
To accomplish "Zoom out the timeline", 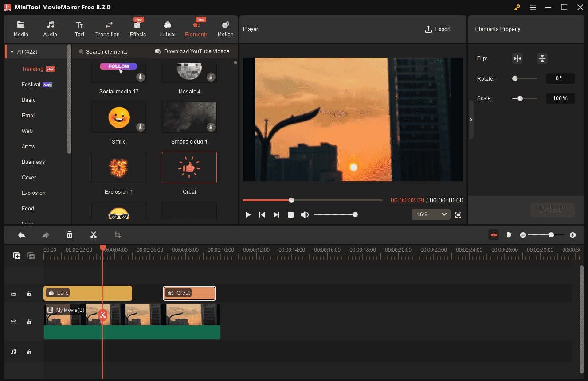I will click(523, 235).
